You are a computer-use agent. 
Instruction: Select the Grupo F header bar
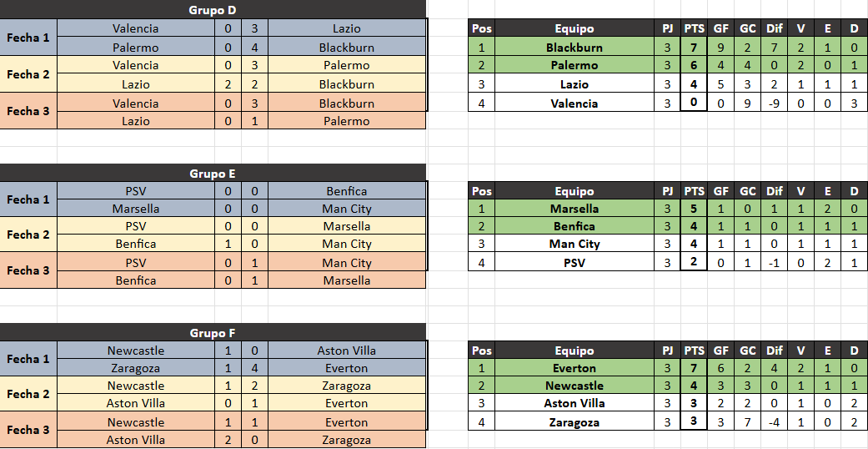[213, 332]
